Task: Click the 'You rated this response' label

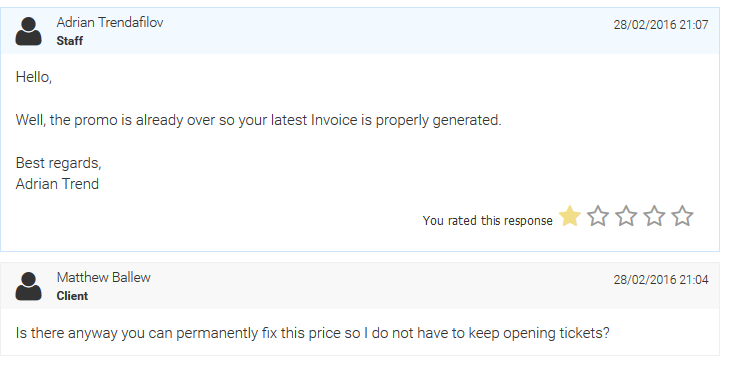Action: [x=487, y=220]
